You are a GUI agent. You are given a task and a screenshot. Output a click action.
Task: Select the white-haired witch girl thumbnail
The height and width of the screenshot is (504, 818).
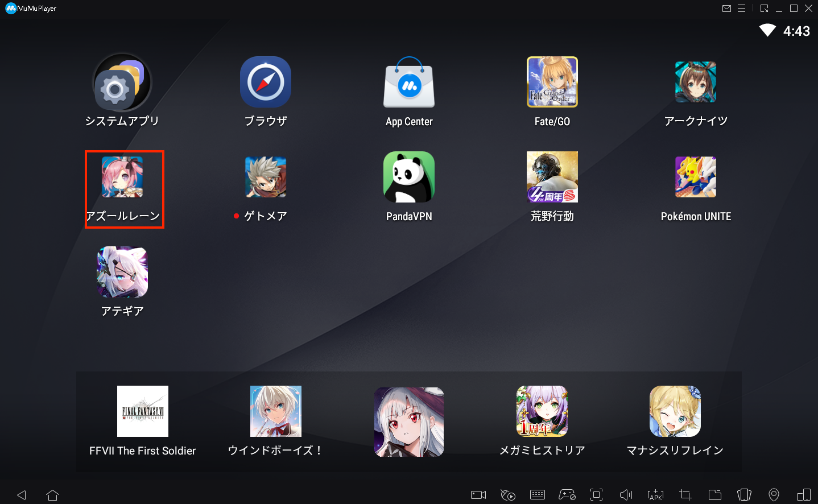(x=409, y=422)
